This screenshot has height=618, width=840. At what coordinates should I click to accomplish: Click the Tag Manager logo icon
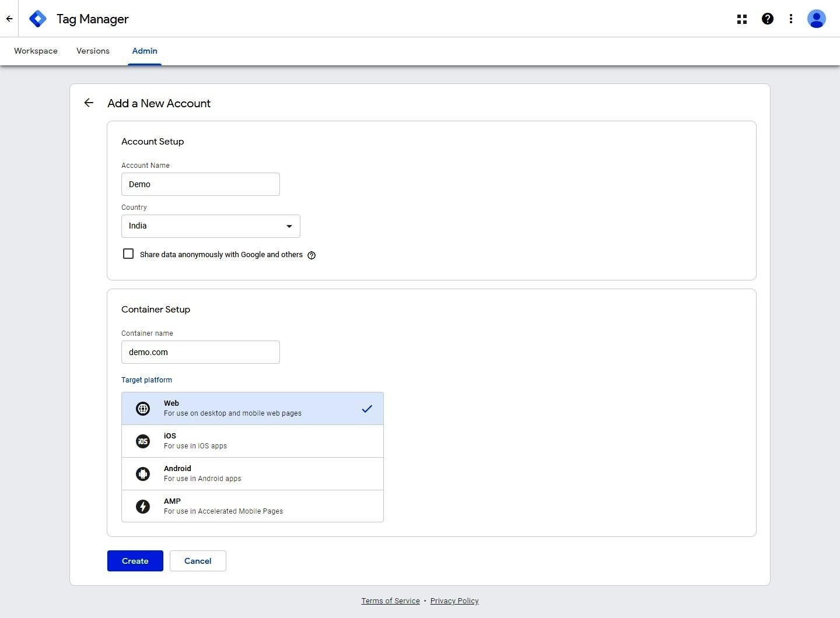(x=38, y=19)
